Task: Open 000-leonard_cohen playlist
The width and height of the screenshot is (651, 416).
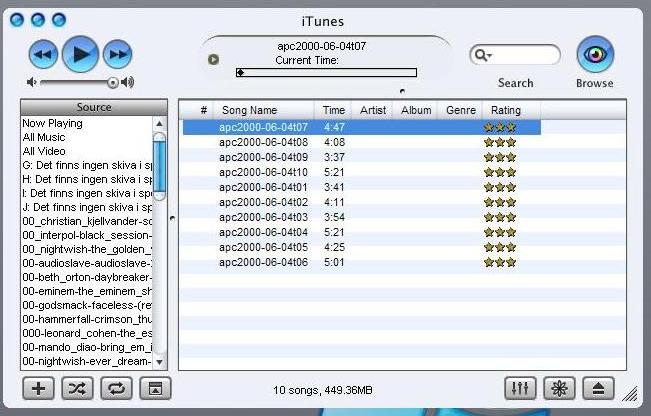Action: [x=87, y=333]
